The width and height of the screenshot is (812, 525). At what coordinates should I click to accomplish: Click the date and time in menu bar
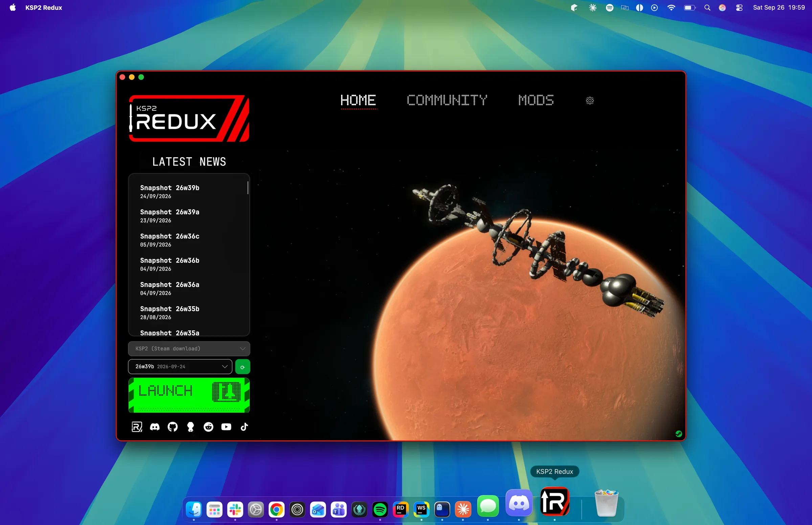(779, 7)
